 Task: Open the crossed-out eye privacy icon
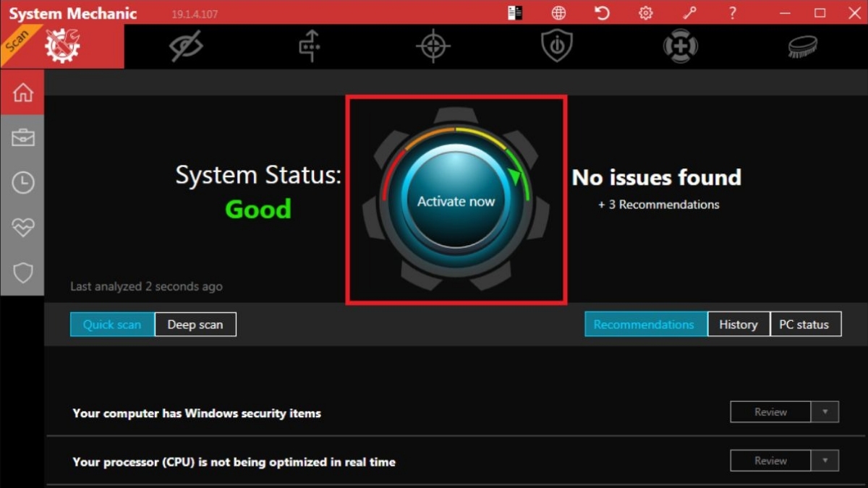(186, 46)
